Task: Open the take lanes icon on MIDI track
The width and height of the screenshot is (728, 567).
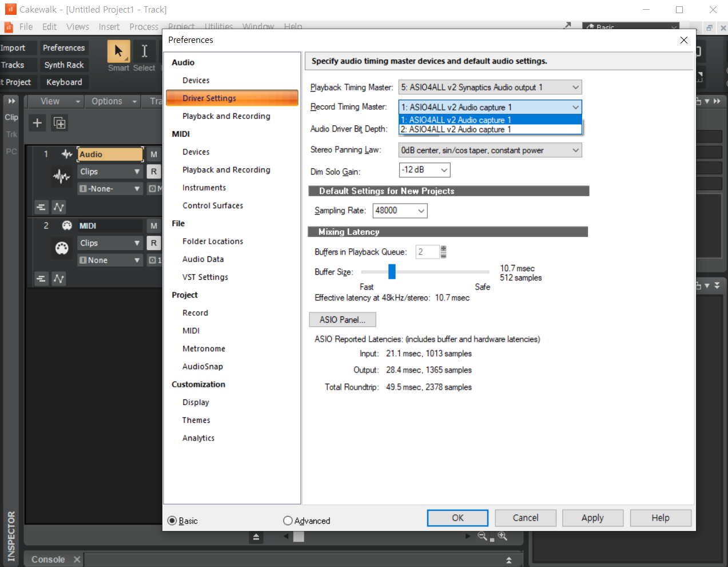Action: (x=41, y=279)
